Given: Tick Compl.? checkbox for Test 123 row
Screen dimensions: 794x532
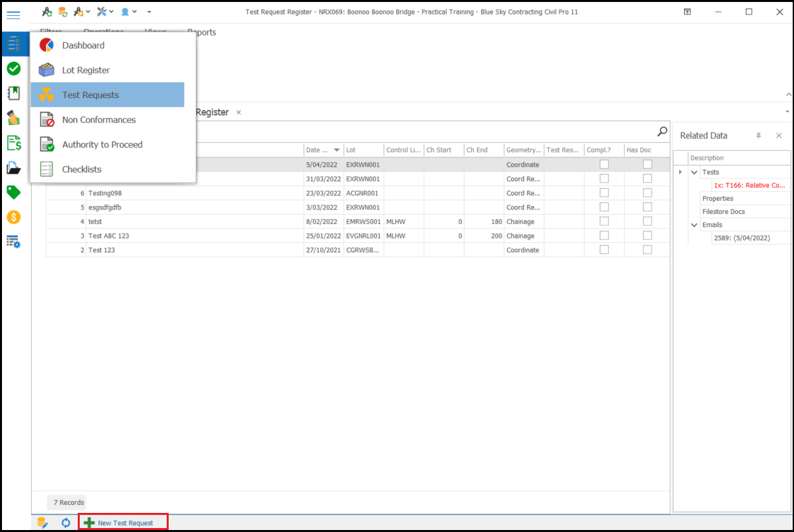Looking at the screenshot, I should [x=604, y=250].
